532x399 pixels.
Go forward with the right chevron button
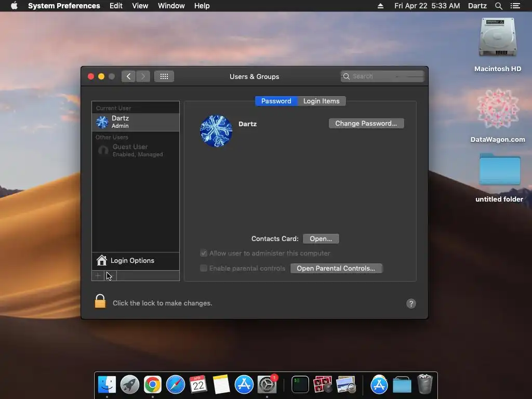point(143,76)
